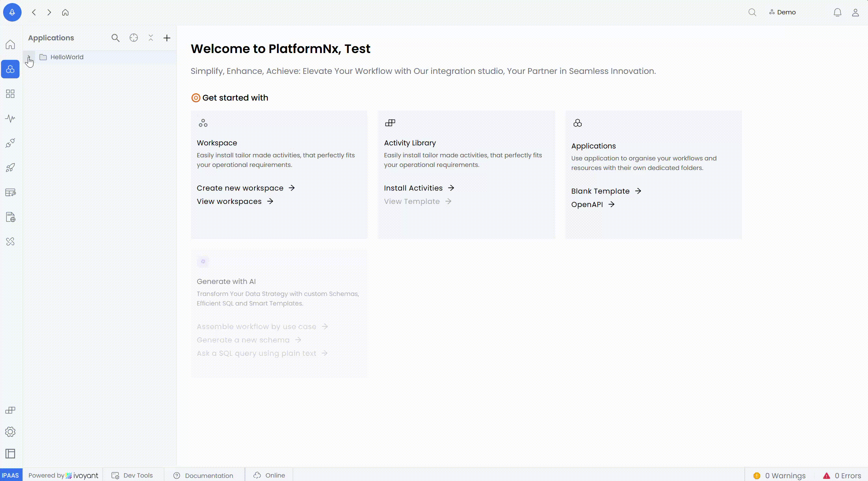Select the HelloWorld application
This screenshot has height=481, width=868.
67,57
